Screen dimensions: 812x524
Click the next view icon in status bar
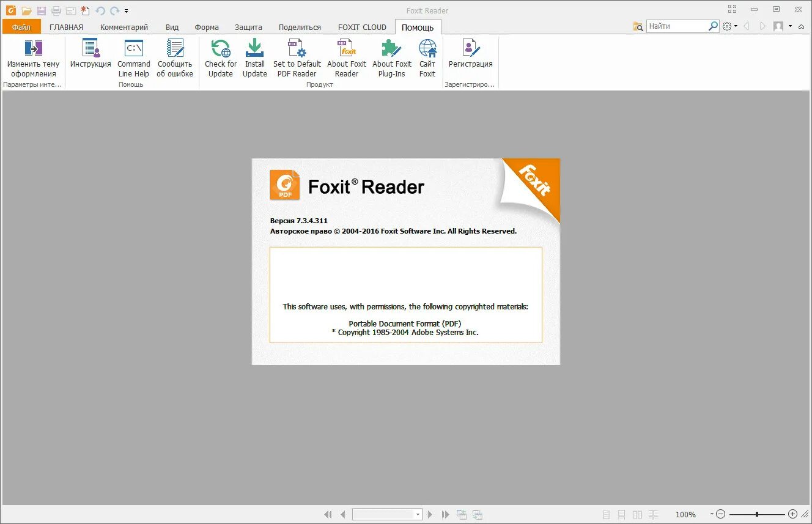pyautogui.click(x=478, y=515)
